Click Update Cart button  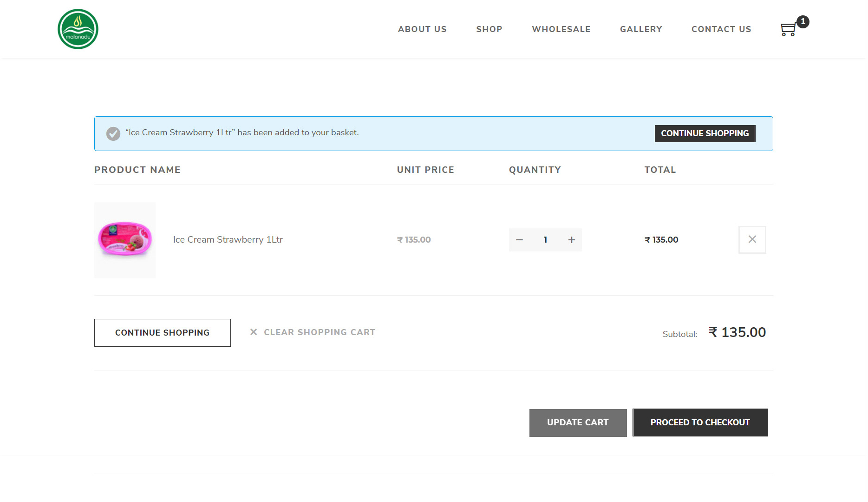(578, 423)
